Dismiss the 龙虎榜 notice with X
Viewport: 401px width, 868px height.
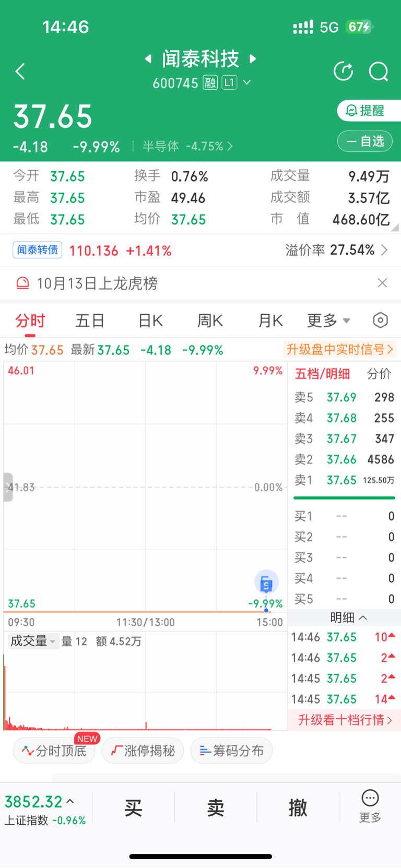pyautogui.click(x=382, y=283)
